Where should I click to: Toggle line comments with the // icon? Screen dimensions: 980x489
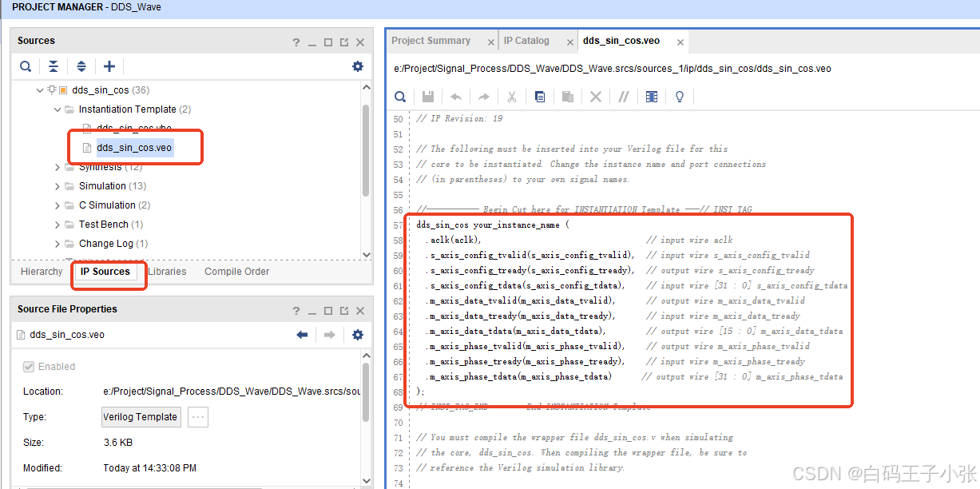tap(624, 97)
